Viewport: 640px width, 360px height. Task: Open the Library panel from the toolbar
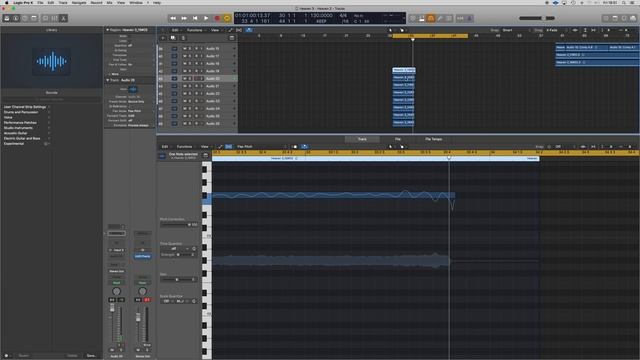[7, 18]
